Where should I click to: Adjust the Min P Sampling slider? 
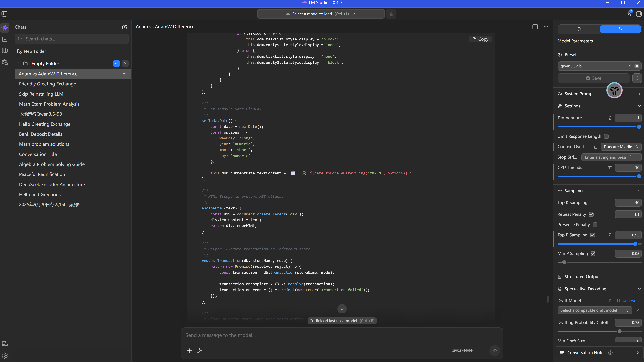click(x=600, y=262)
